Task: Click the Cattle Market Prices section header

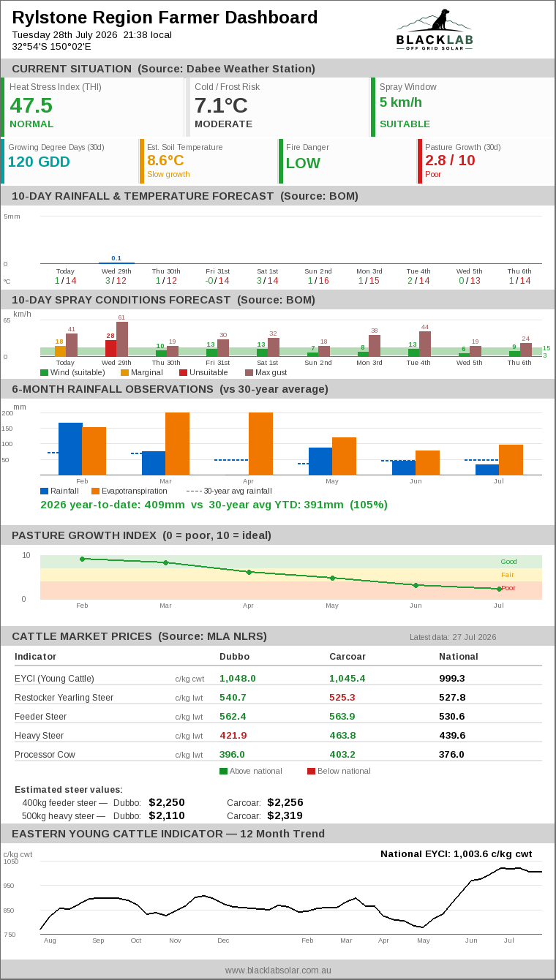Action: point(278,636)
